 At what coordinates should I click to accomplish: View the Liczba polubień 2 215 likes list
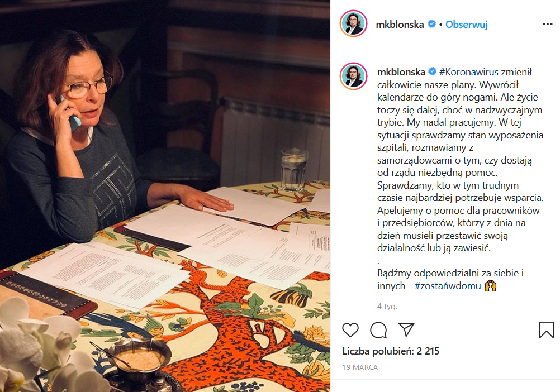click(x=391, y=351)
